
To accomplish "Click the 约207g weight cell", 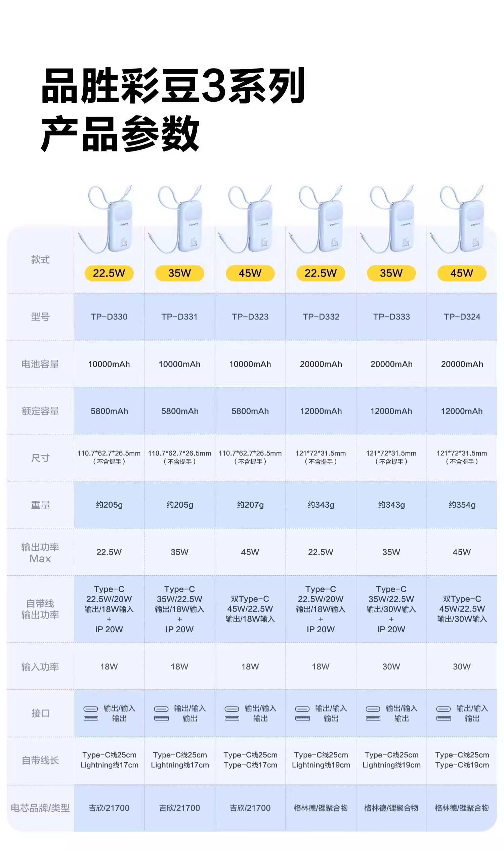I will [x=250, y=505].
